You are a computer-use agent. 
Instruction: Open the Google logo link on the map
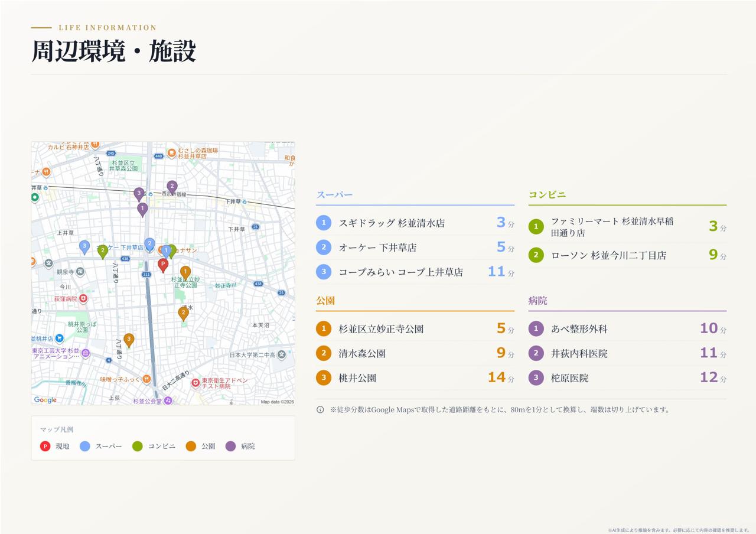pyautogui.click(x=45, y=400)
